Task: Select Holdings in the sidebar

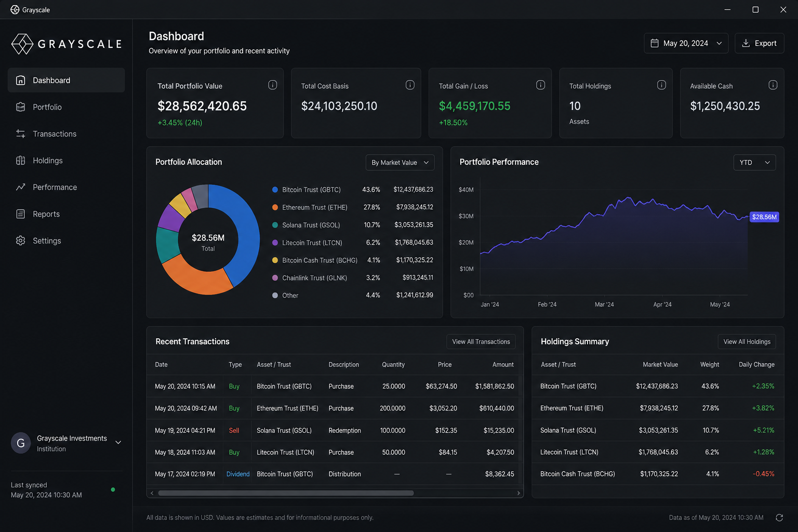Action: click(66, 161)
